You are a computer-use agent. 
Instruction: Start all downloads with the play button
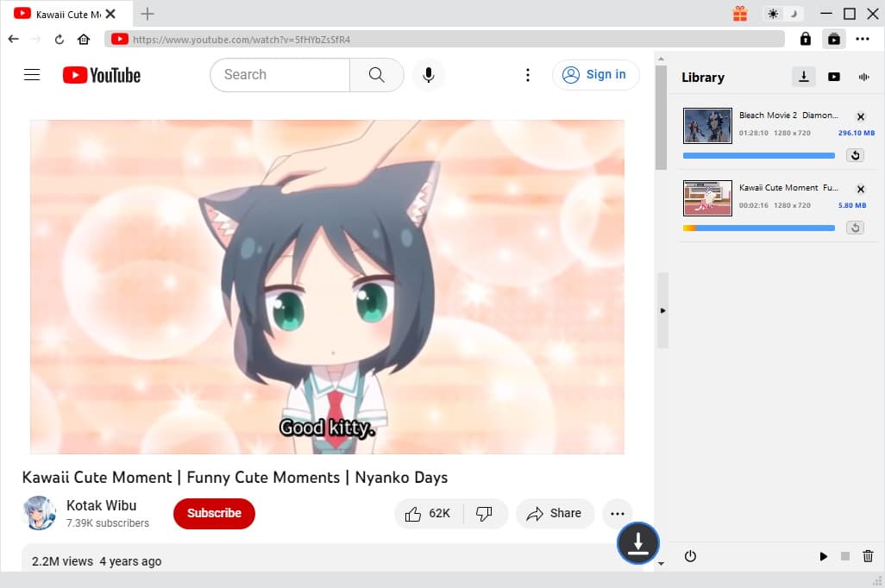[x=823, y=557]
